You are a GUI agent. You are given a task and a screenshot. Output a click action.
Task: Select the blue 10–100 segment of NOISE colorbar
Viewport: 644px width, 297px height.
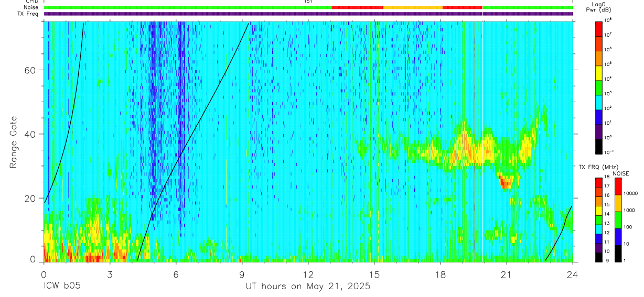pos(618,236)
